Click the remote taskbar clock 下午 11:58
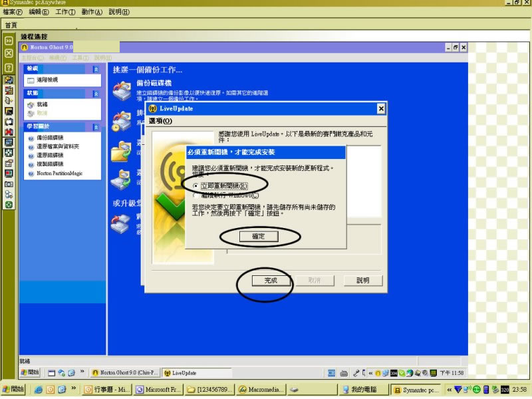The image size is (532, 399). [450, 373]
